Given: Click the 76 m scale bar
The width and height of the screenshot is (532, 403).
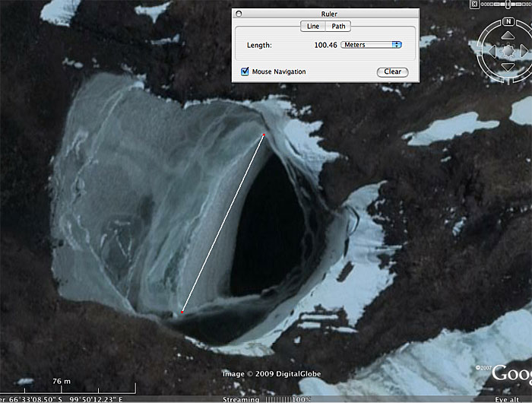Looking at the screenshot, I should point(62,382).
